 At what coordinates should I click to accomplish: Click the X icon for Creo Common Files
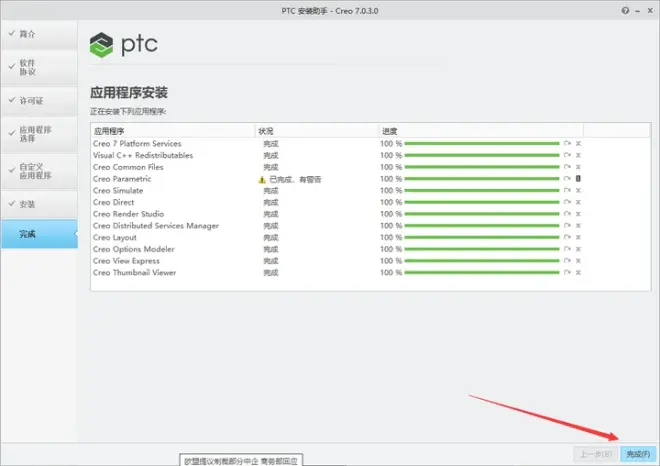(578, 167)
